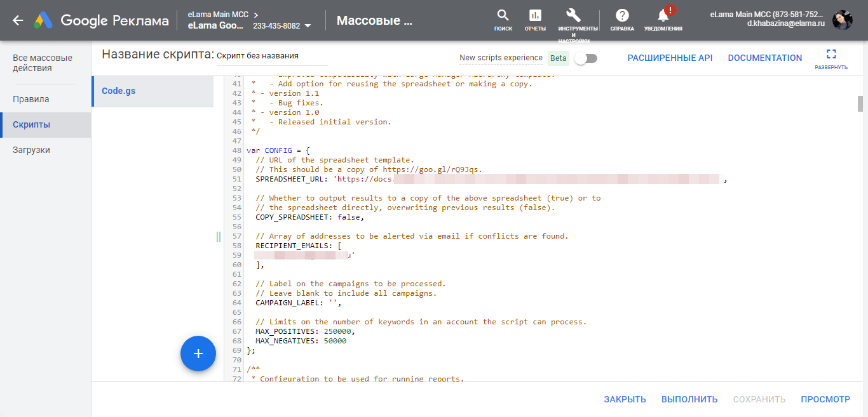Click the COPY_SPREADSHEET: false code line
868x417 pixels.
(x=310, y=217)
